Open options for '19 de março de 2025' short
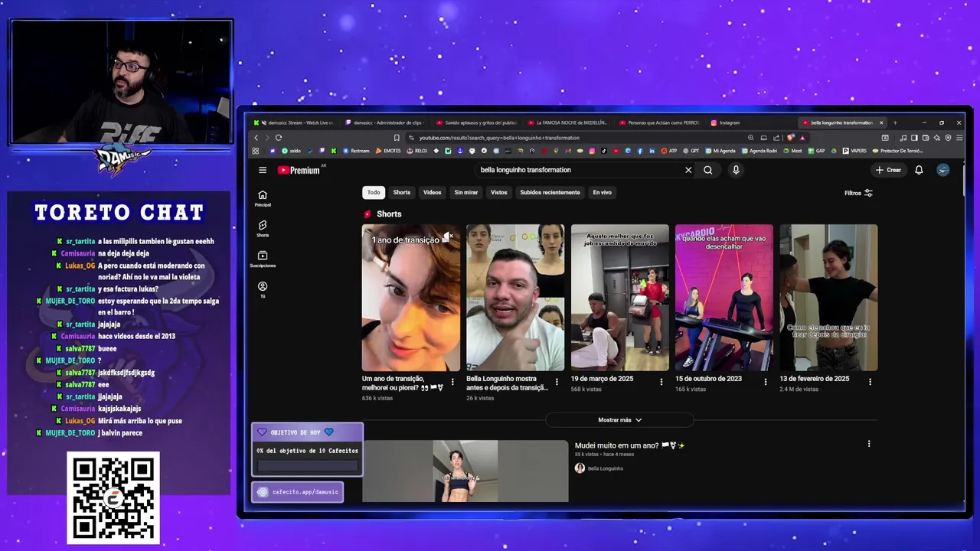The image size is (980, 551). click(661, 381)
